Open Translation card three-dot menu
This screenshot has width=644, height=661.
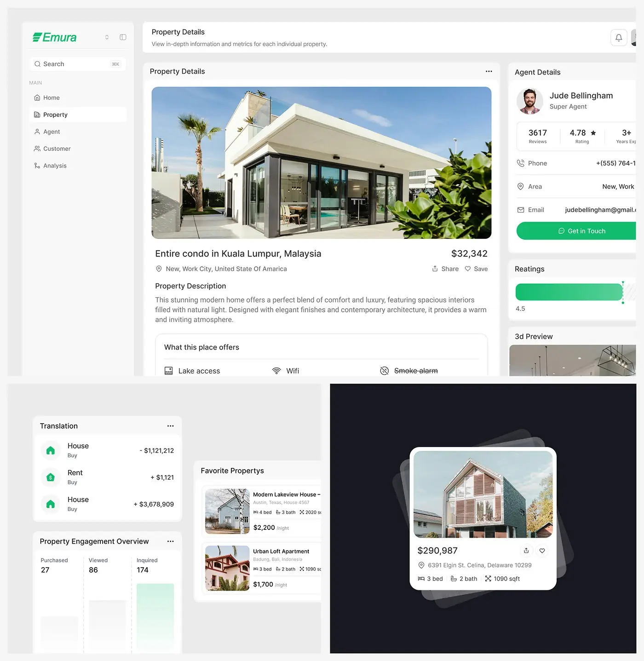coord(170,426)
